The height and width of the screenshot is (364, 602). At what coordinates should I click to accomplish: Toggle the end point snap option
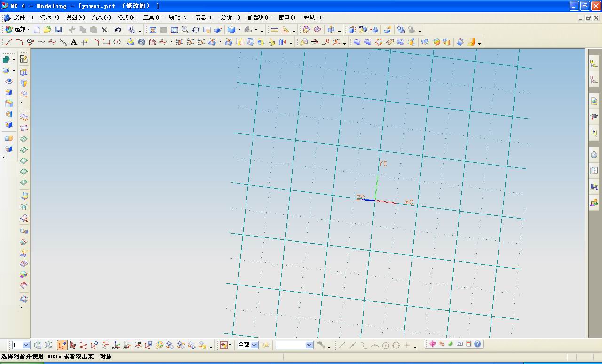342,345
